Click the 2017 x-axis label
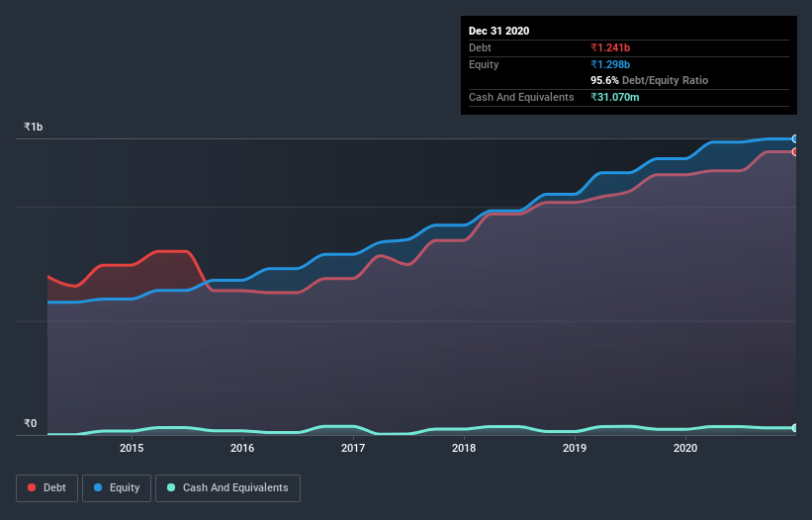 (353, 448)
